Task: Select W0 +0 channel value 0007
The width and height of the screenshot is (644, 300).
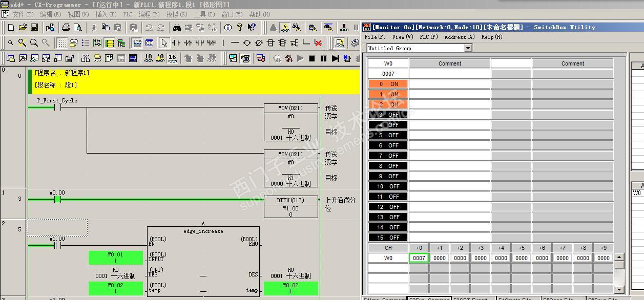Action: 419,258
